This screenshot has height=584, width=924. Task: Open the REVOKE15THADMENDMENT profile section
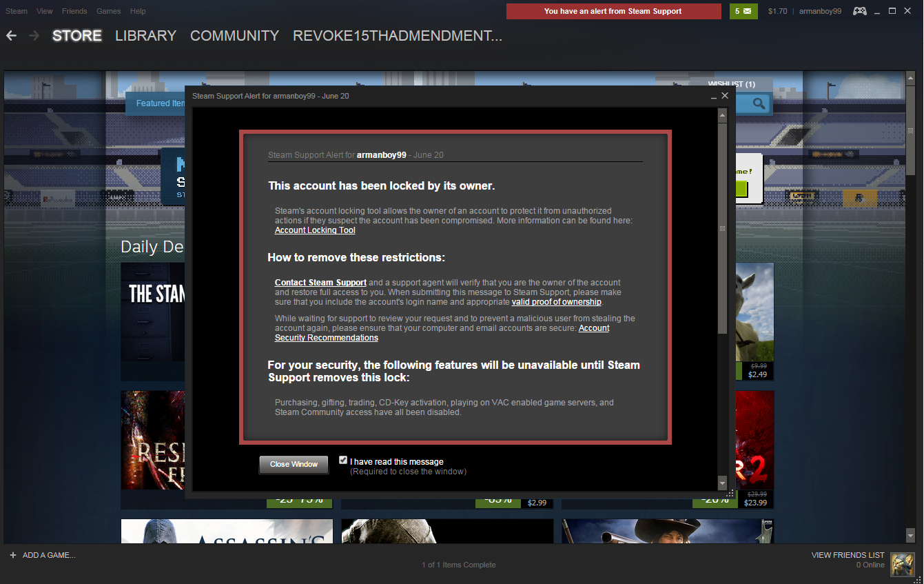click(398, 36)
